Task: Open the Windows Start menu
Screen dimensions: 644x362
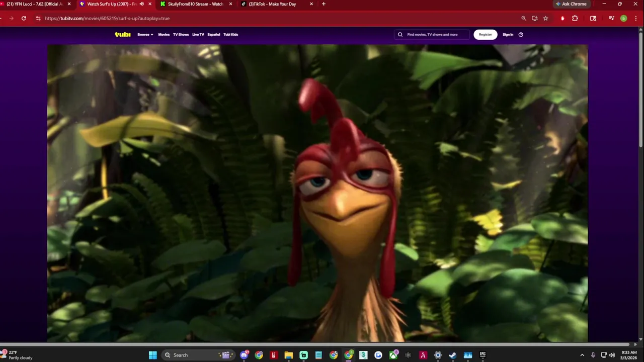Action: coord(153,355)
